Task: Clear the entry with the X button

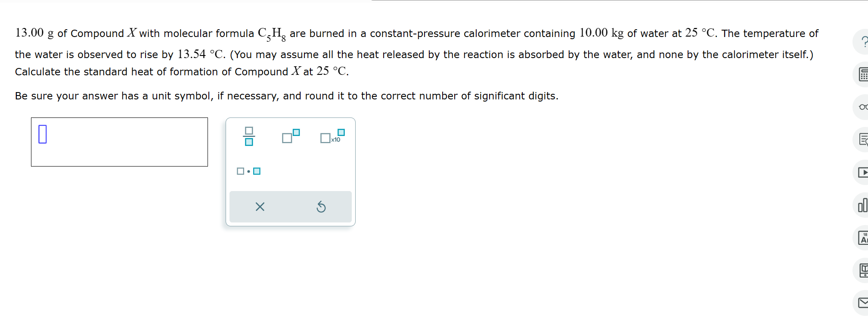Action: [260, 207]
